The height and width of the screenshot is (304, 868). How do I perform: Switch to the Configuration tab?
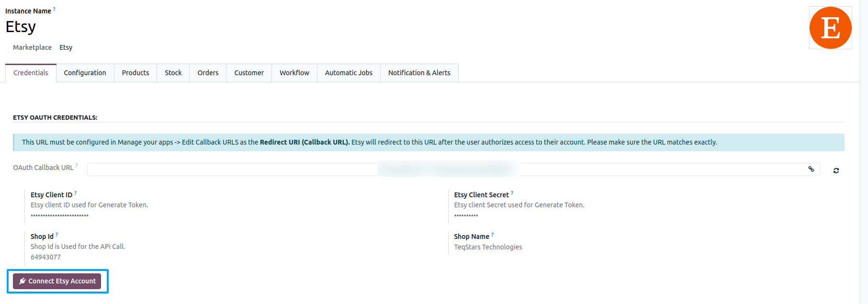[x=85, y=73]
